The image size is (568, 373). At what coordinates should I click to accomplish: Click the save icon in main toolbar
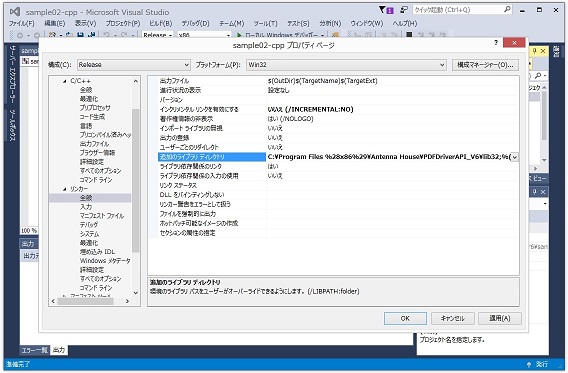point(80,35)
